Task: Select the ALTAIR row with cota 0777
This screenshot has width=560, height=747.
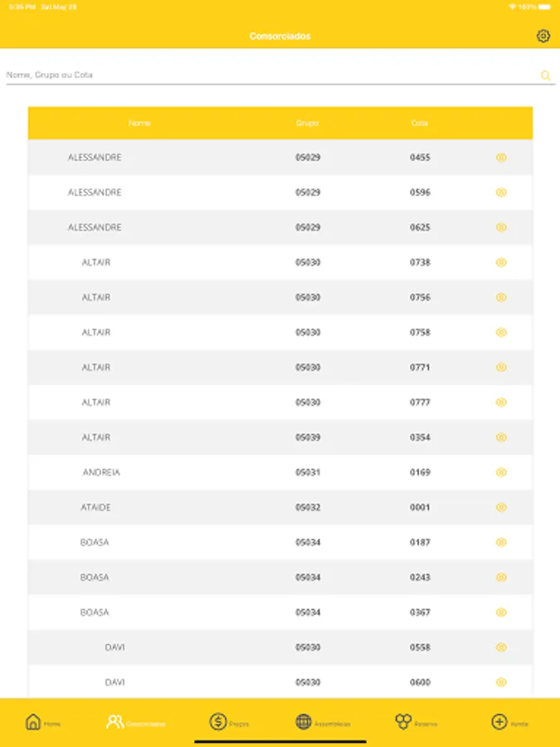Action: [280, 403]
